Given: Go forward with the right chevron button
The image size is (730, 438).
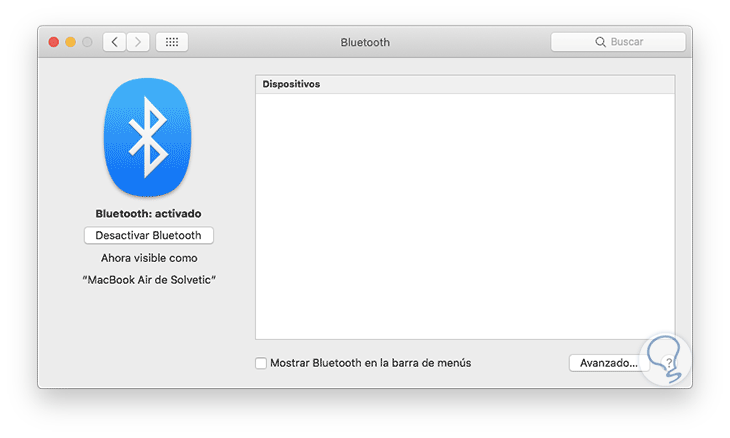Looking at the screenshot, I should click(x=138, y=42).
